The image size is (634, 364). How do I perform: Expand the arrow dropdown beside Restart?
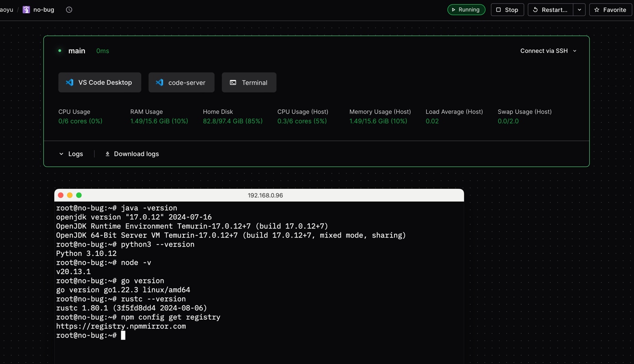pos(579,10)
